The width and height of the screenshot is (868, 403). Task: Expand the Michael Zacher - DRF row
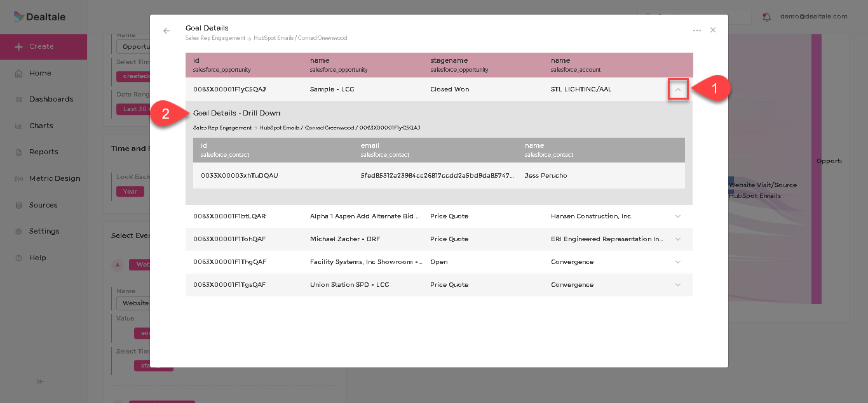click(x=678, y=239)
